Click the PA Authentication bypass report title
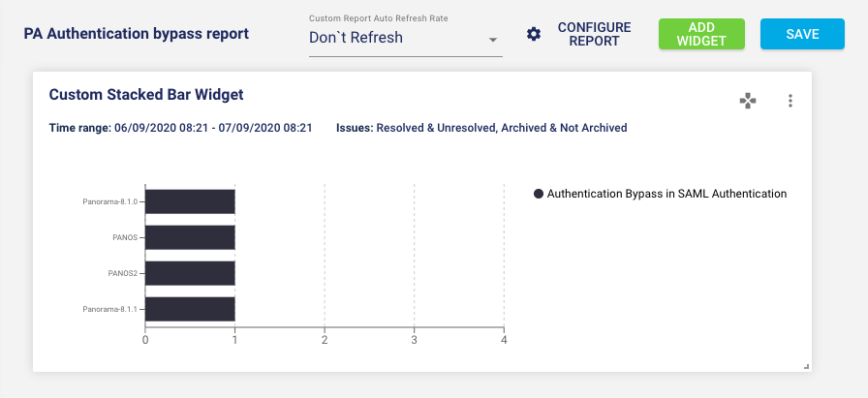Viewport: 868px width, 398px height. 136,35
